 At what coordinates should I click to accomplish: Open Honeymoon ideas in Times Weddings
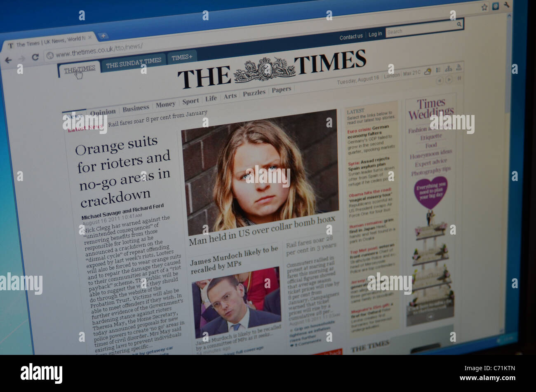point(430,154)
